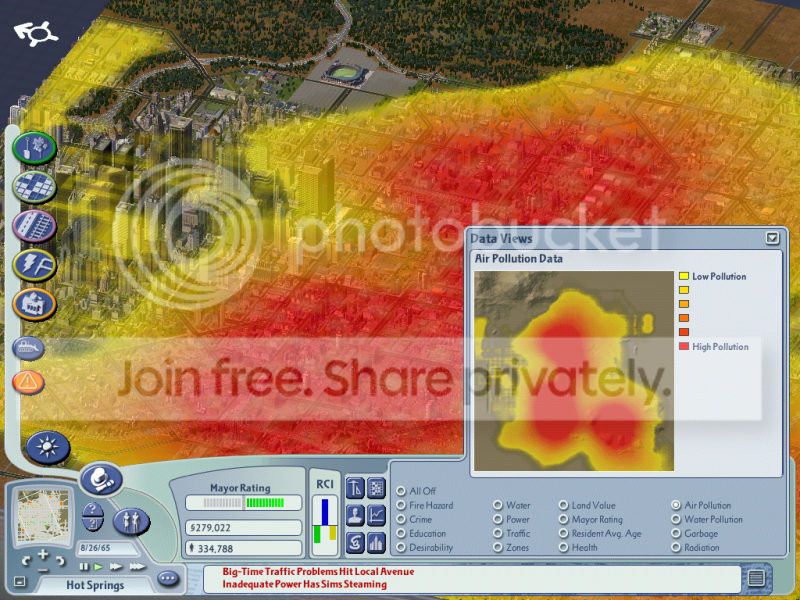
Task: Collapse the Data Views panel arrow
Action: click(x=772, y=238)
